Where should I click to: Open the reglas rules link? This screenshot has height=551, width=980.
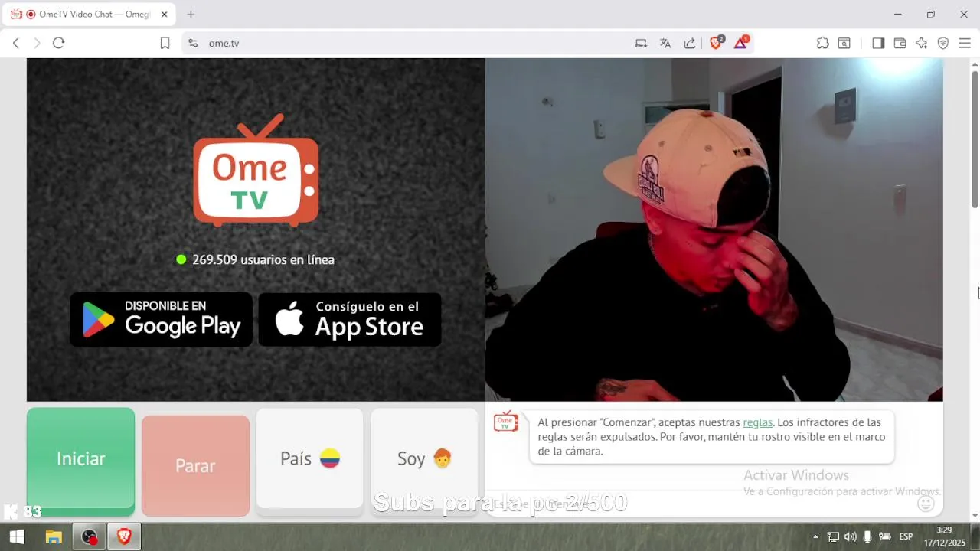pyautogui.click(x=758, y=422)
